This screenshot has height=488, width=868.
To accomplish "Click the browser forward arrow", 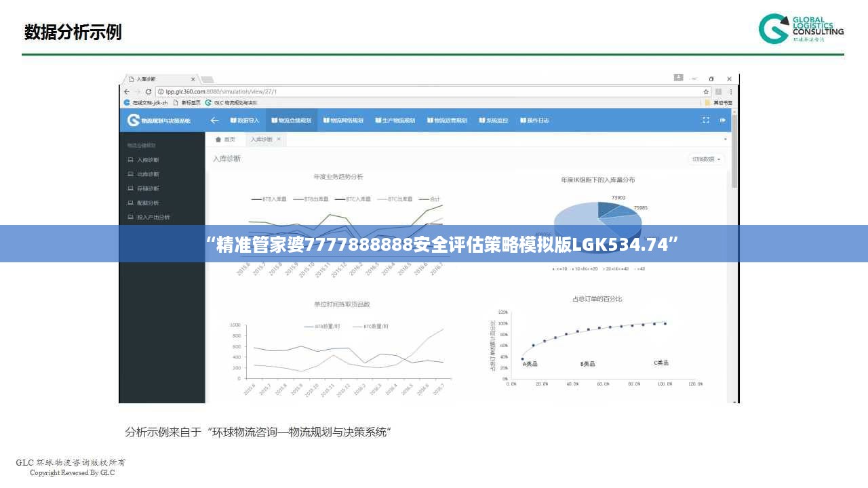I will [x=138, y=91].
